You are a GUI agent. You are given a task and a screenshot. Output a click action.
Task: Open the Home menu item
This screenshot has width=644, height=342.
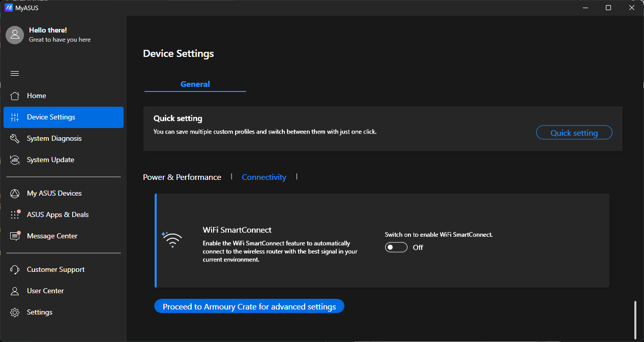point(64,96)
